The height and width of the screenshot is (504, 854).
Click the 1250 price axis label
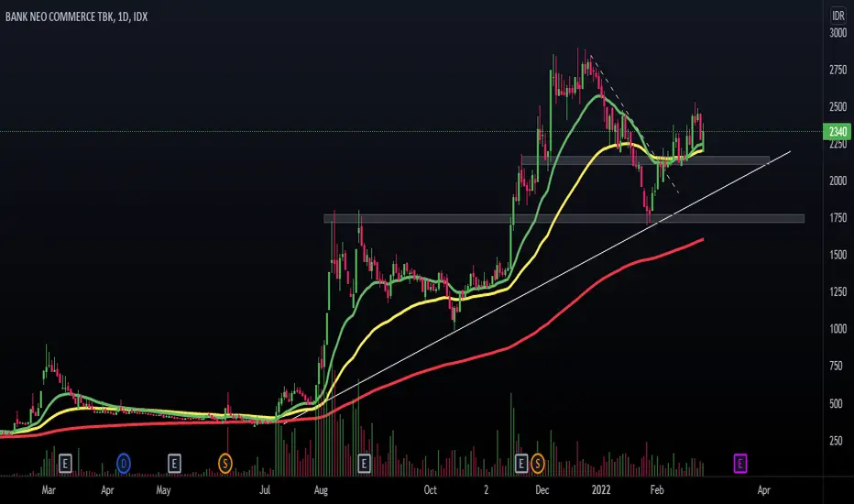click(x=838, y=292)
